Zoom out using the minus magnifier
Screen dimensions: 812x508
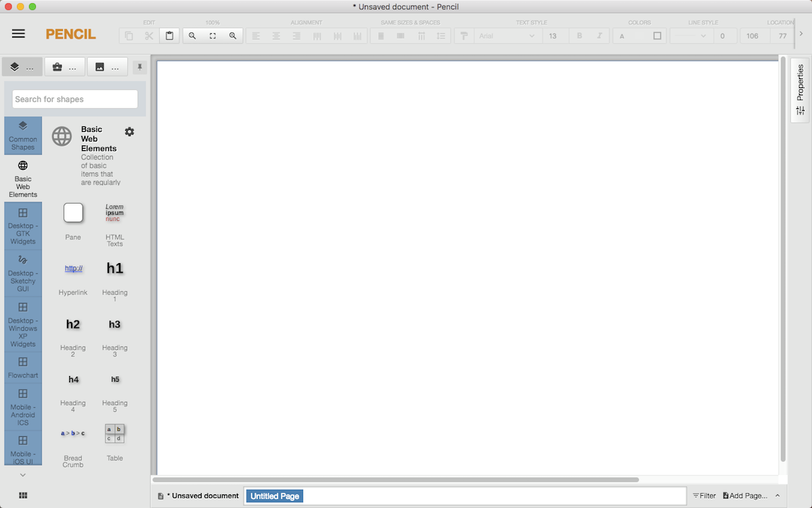[192, 36]
